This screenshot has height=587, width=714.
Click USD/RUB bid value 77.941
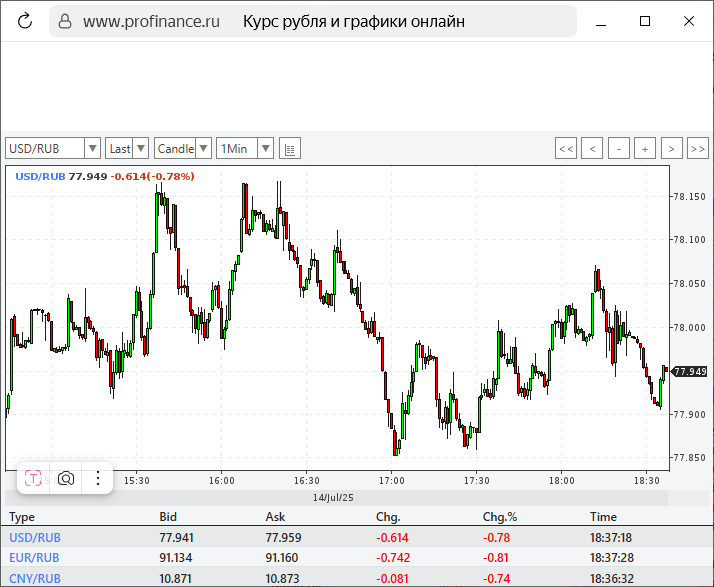coord(176,537)
